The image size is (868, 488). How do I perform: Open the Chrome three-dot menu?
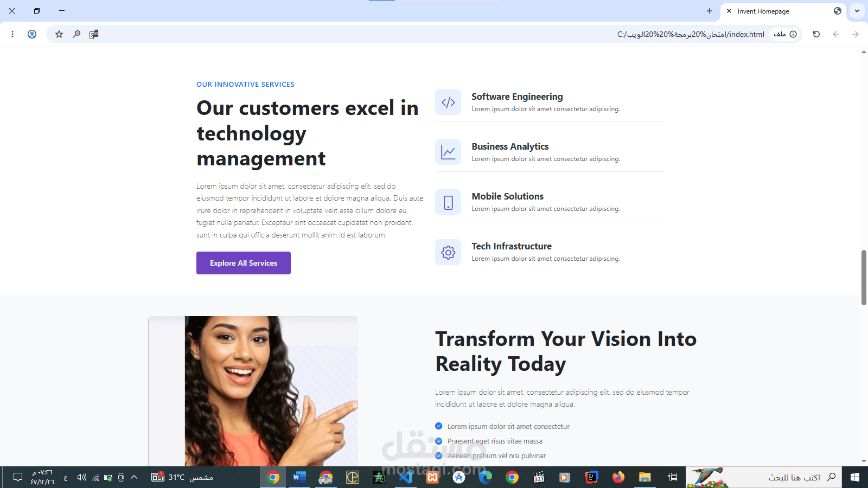12,34
